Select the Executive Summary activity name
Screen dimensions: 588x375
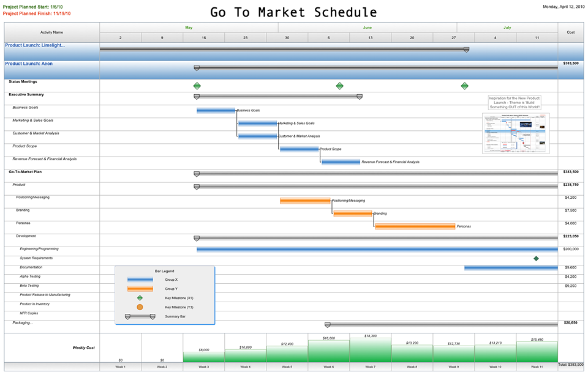26,95
